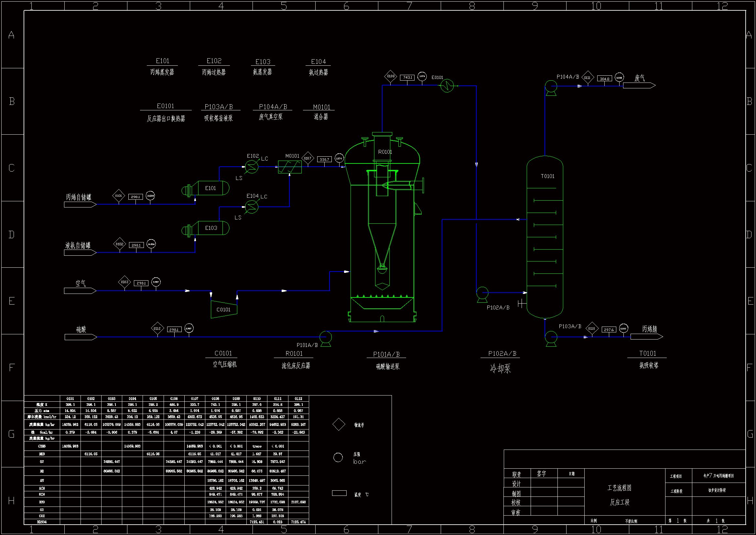Click the 反应工段 title block text
This screenshot has height=535, width=756.
619,503
